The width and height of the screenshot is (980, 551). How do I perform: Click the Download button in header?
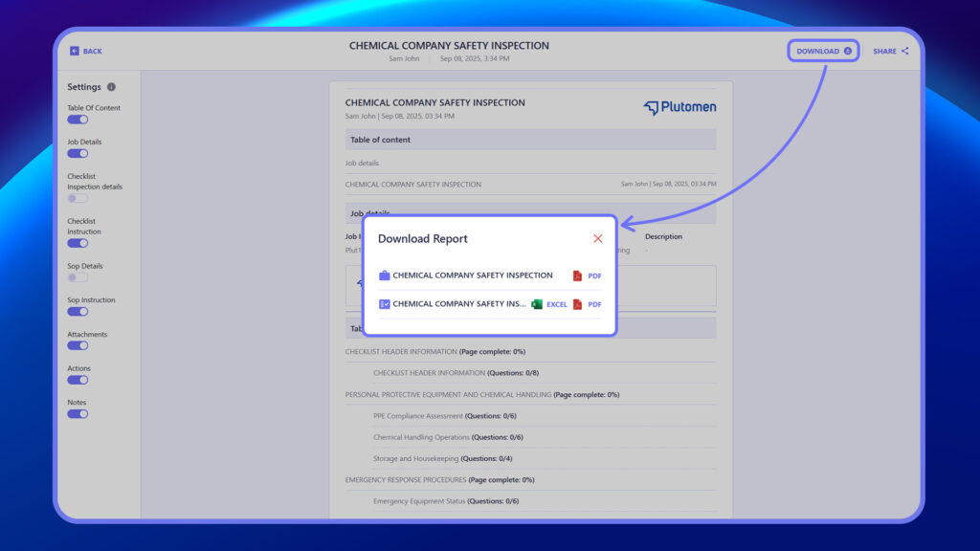tap(823, 51)
